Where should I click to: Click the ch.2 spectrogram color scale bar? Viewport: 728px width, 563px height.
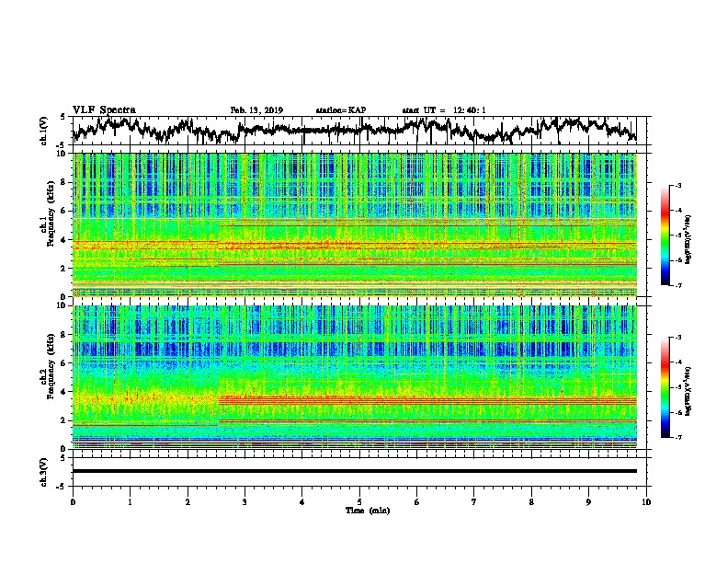(x=665, y=387)
